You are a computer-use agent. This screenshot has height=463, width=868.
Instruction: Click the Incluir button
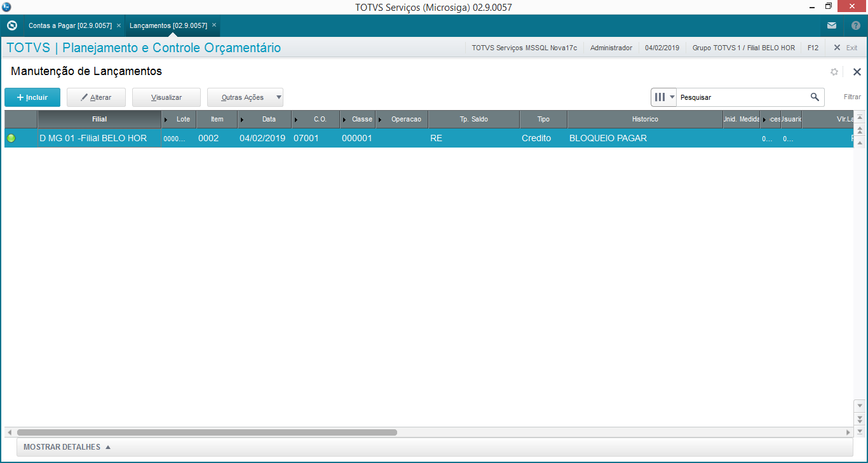pos(32,97)
